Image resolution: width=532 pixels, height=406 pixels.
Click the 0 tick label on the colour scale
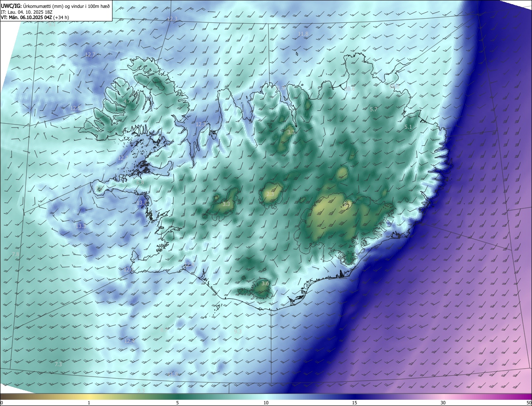(2, 403)
